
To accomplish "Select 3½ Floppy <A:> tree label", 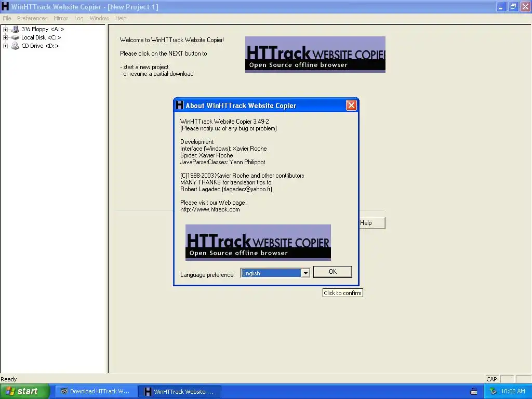I will point(43,29).
